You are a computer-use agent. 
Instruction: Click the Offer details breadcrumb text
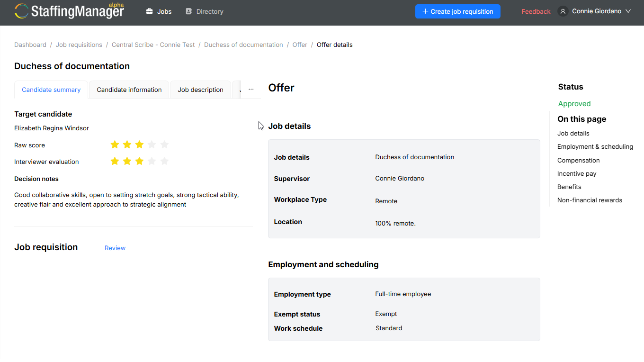[335, 45]
